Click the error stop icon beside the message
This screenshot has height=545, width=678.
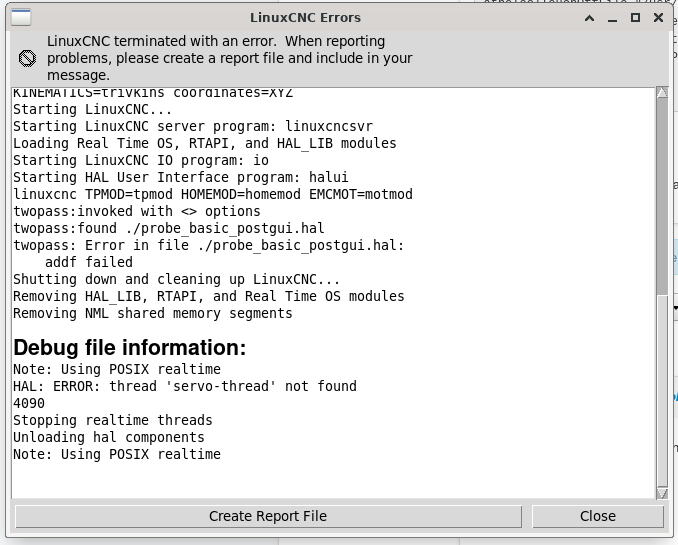tap(27, 58)
